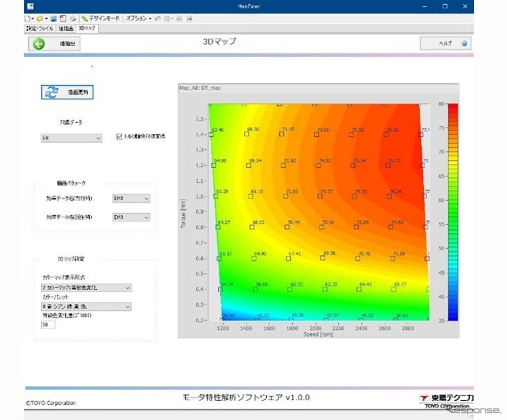Screen dimensions: 507x420
Task: Open the カラーマップ表示形式 dropdown
Action: click(86, 288)
